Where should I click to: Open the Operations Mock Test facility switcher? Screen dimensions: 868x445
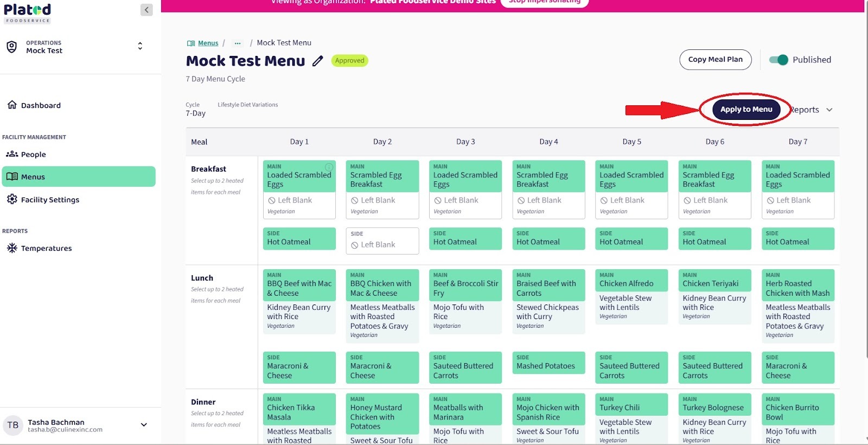click(139, 47)
